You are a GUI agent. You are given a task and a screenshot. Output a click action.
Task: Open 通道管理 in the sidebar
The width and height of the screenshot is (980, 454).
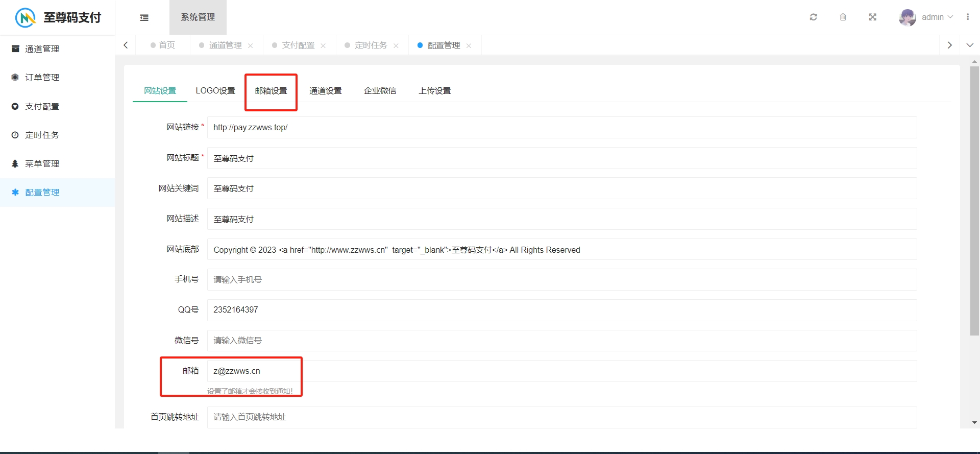click(x=42, y=49)
